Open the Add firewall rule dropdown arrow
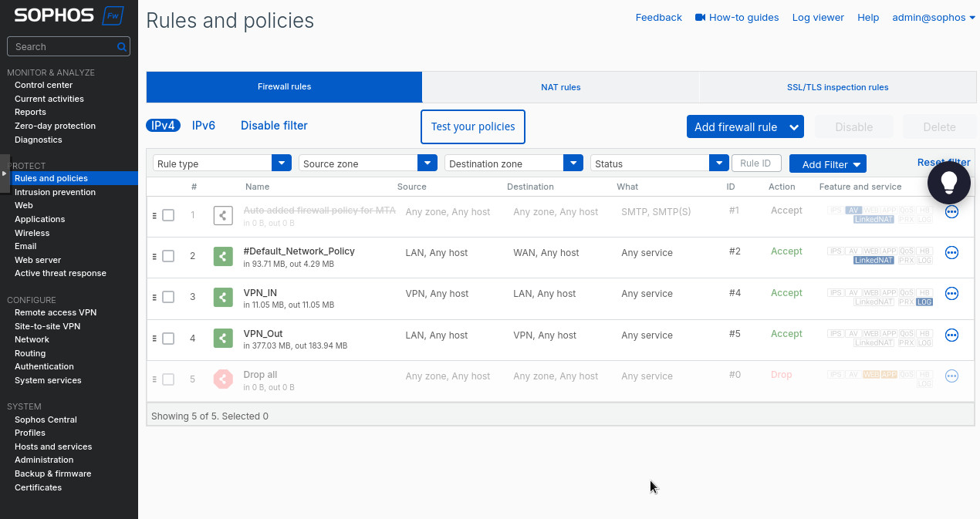 [794, 127]
